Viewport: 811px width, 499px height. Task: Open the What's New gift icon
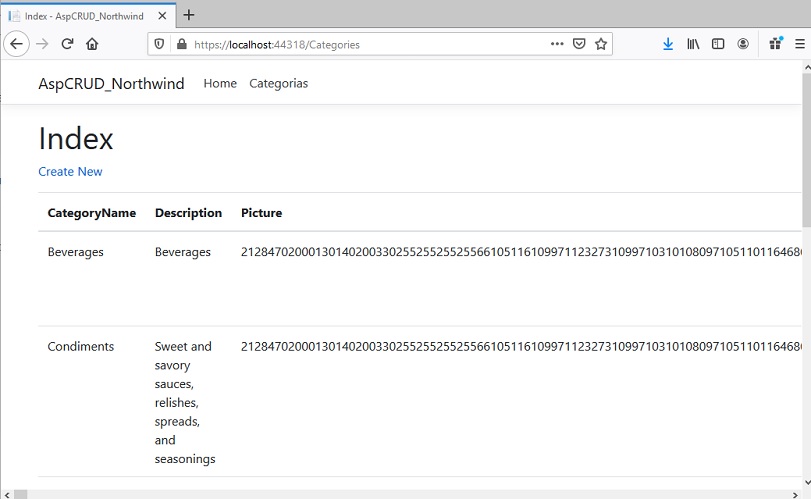(776, 43)
